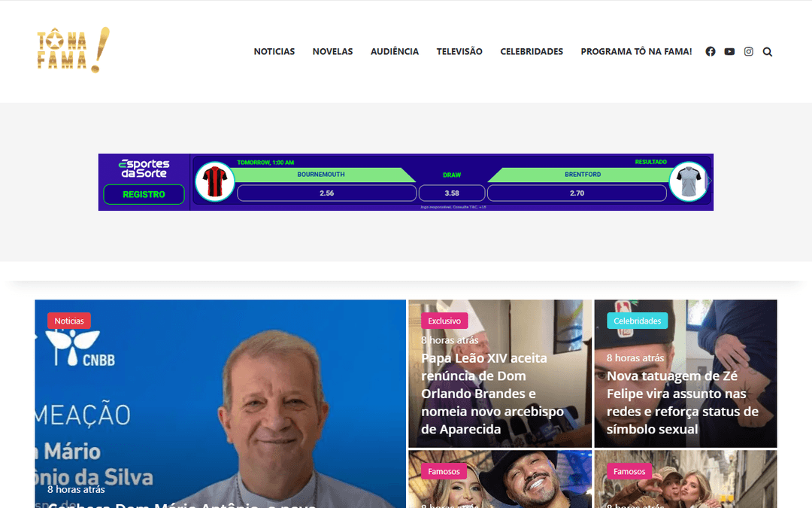This screenshot has width=812, height=508.
Task: Open the red Noticias category tag
Action: 69,321
